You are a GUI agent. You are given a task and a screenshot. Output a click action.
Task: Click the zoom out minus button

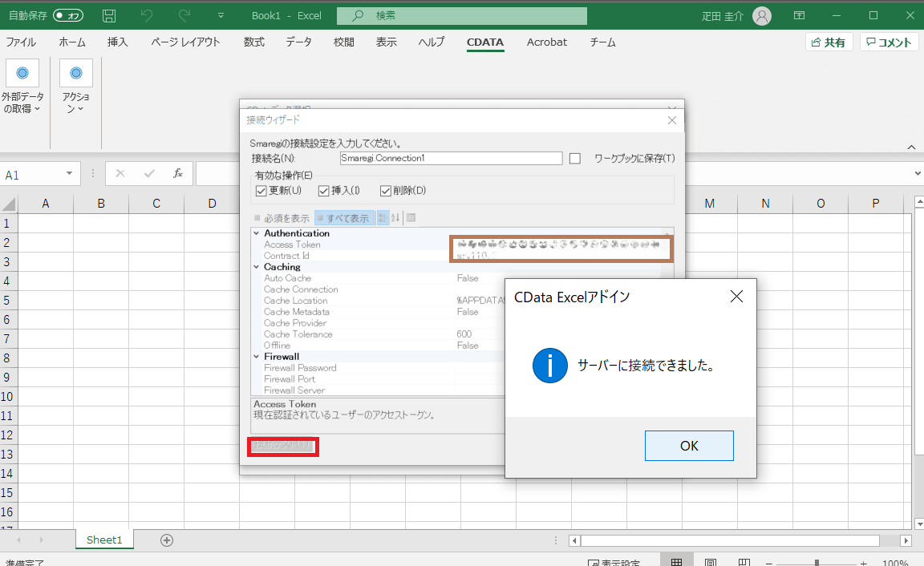[769, 563]
